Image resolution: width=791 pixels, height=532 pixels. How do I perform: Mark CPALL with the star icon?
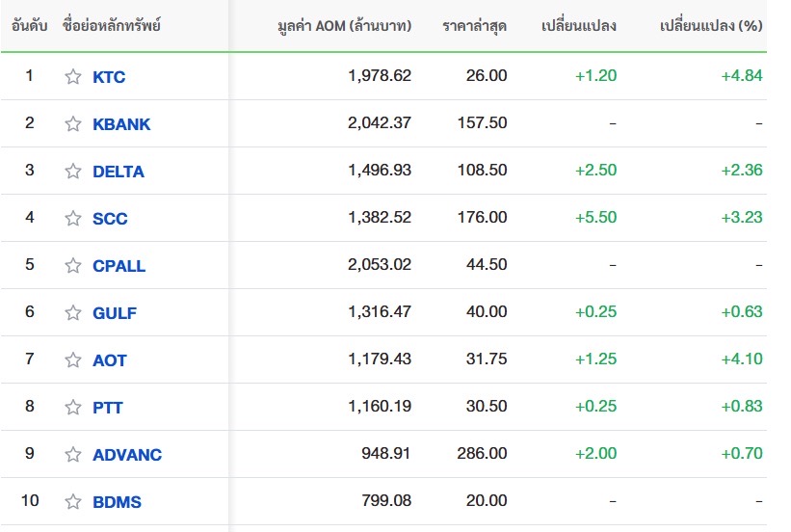(x=73, y=266)
